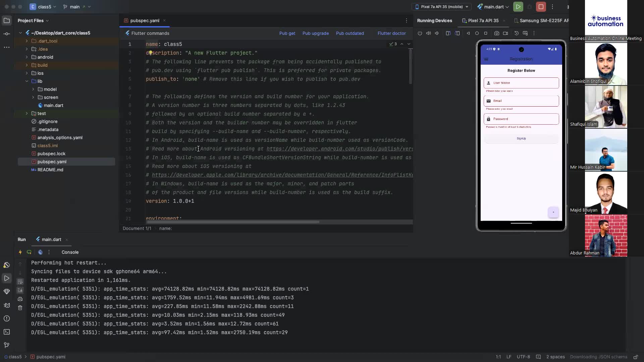
Task: Click the emulator reset/restart circular arrow icon
Action: 517,33
